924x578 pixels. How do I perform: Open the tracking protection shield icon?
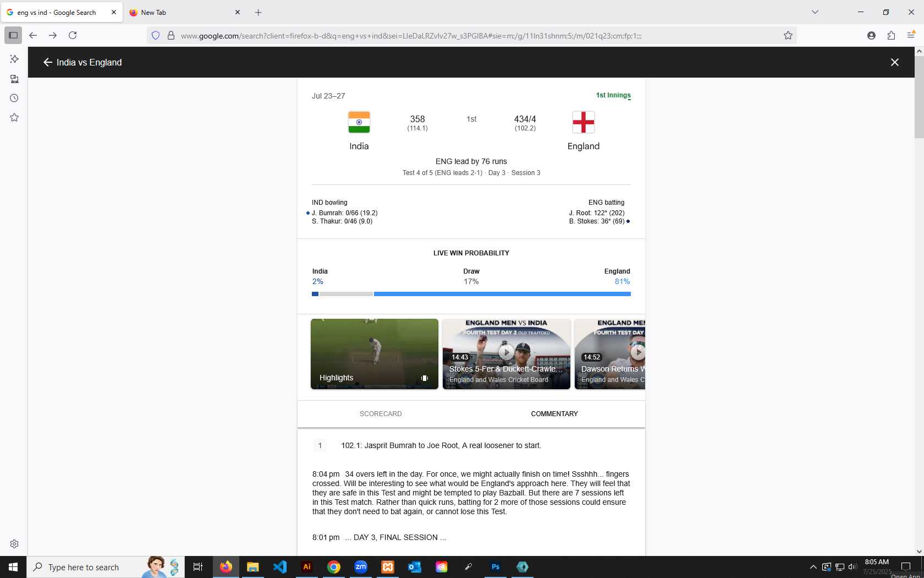[x=156, y=35]
